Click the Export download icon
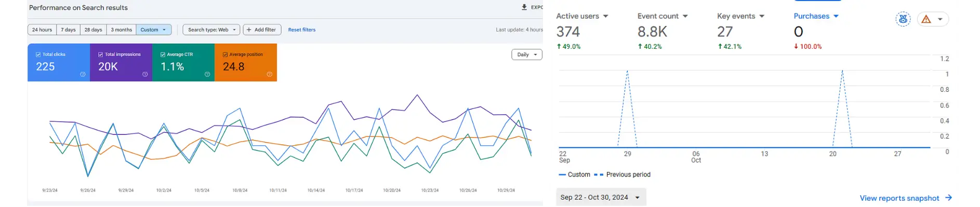 pos(524,7)
